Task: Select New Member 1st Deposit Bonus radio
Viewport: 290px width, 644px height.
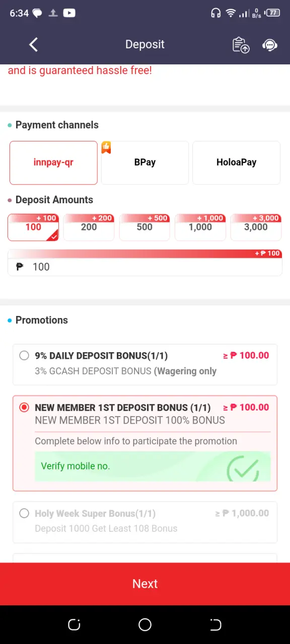Action: pos(24,408)
